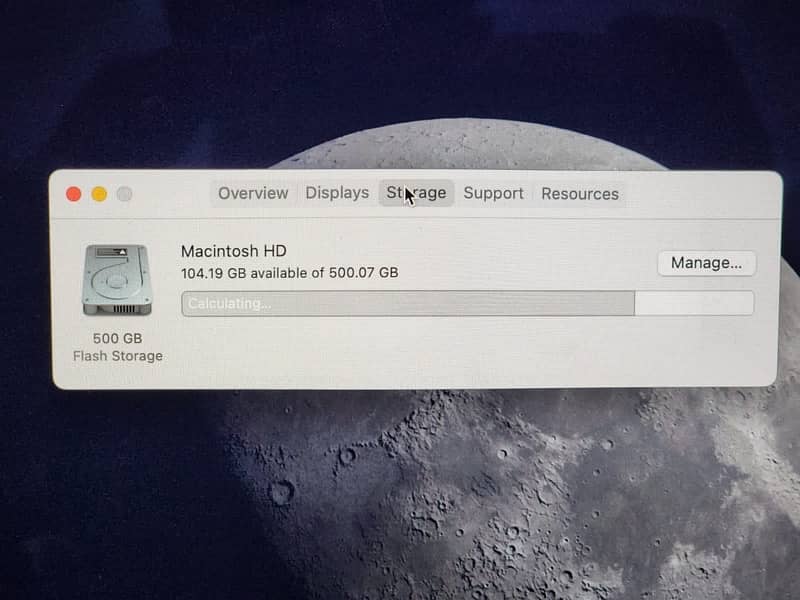Screen dimensions: 800x600
Task: Open the Displays tab
Action: (337, 193)
